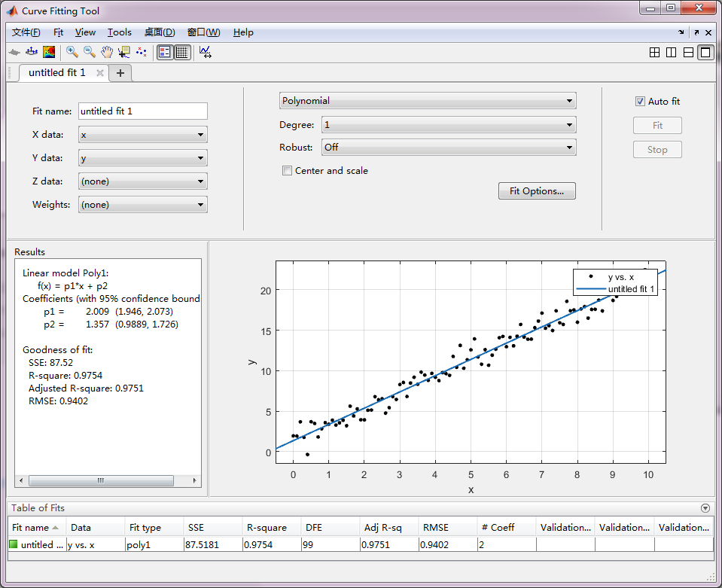Click the DFE column header
Image resolution: width=722 pixels, height=588 pixels.
pyautogui.click(x=331, y=528)
